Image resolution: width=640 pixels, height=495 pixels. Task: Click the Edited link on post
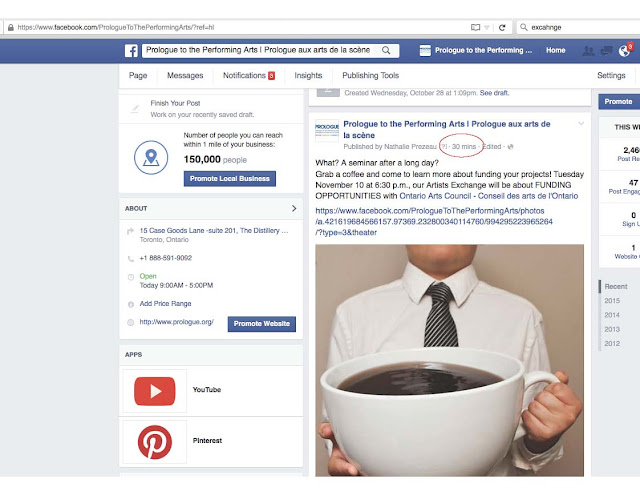pos(491,147)
